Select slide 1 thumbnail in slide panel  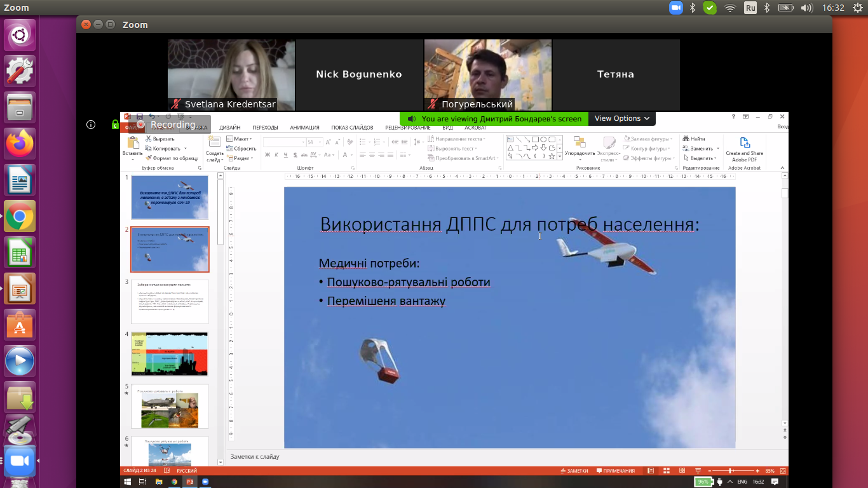click(170, 198)
